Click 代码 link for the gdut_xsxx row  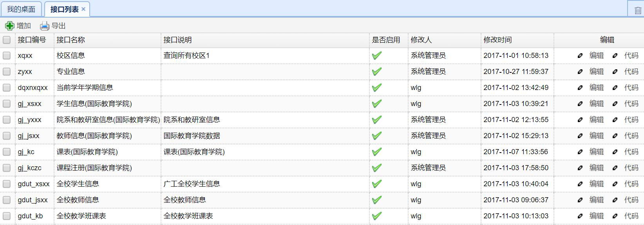tap(631, 184)
